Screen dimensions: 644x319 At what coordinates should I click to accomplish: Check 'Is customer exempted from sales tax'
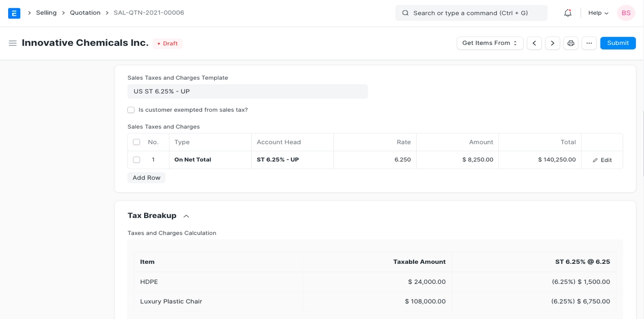point(131,110)
